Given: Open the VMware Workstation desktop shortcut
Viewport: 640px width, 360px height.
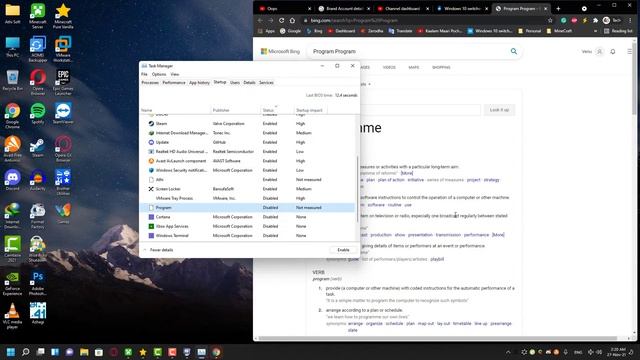Looking at the screenshot, I should (x=63, y=49).
